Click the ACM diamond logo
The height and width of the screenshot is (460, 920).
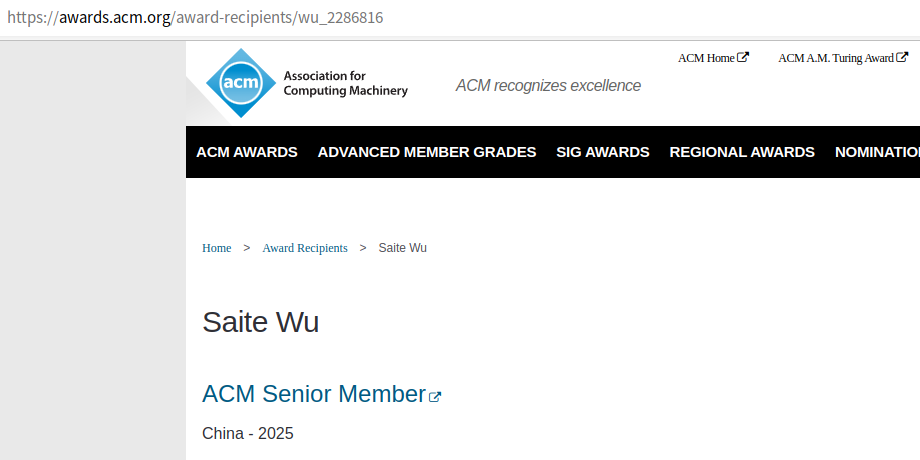(240, 83)
